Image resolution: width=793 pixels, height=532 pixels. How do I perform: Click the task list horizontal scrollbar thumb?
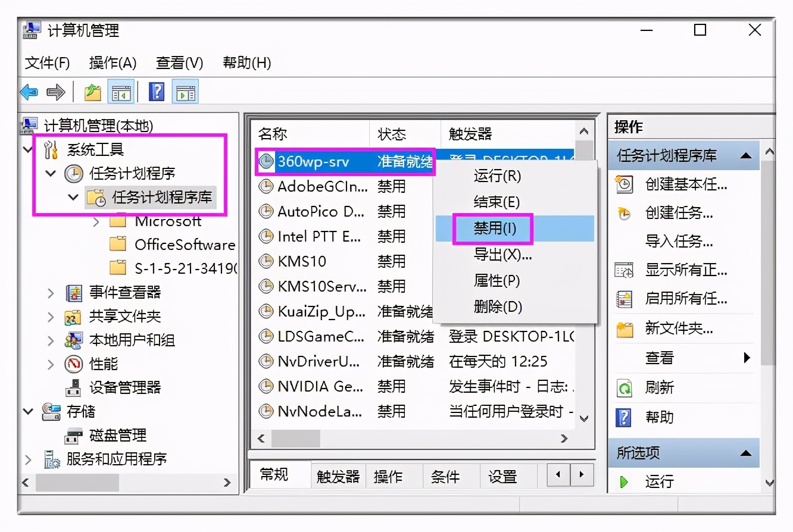(296, 439)
